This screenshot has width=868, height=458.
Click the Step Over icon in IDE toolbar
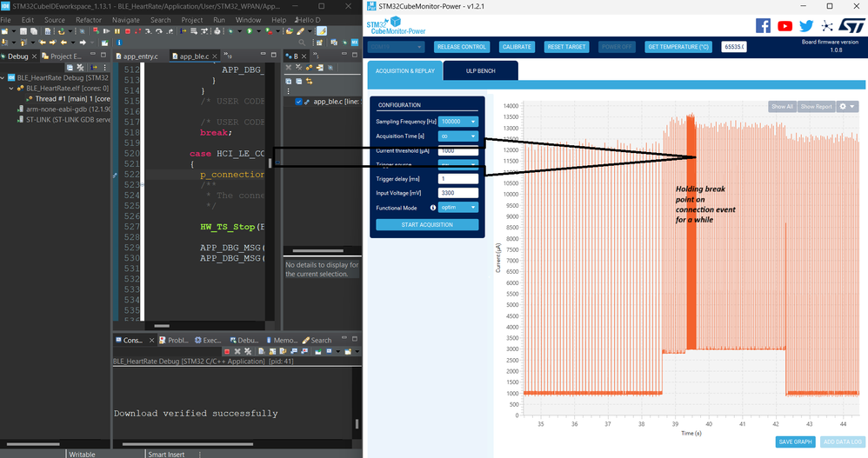159,31
